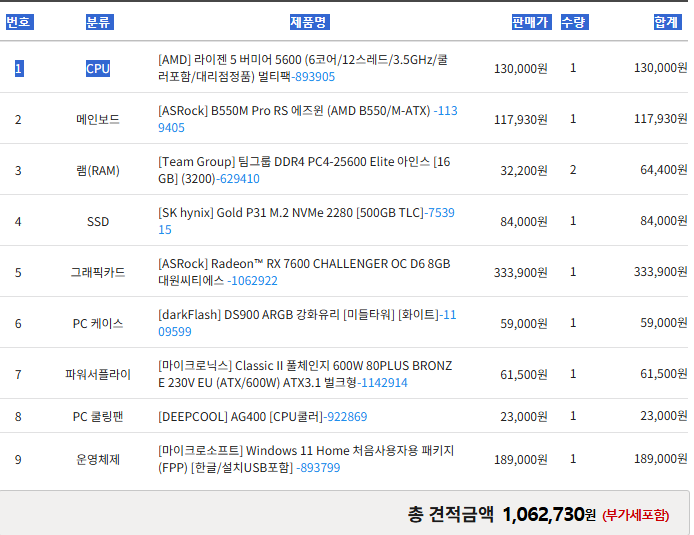Click the 판매가 column header

coord(531,22)
